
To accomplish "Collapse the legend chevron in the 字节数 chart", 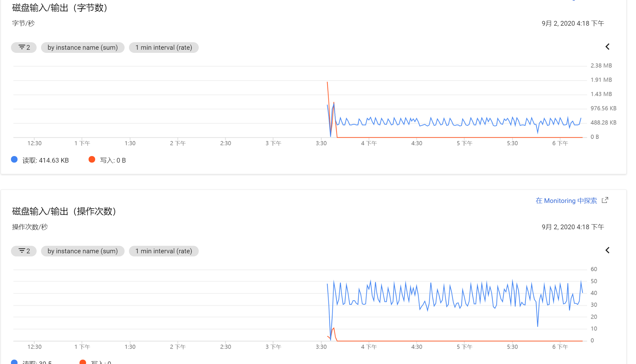I will click(x=607, y=47).
